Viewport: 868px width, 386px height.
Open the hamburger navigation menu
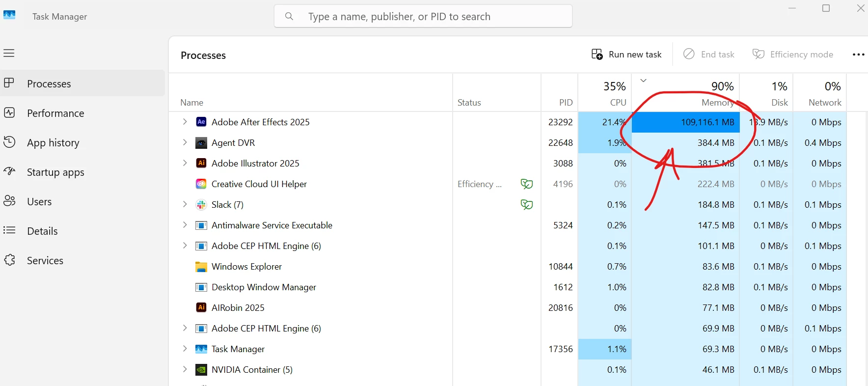(9, 53)
